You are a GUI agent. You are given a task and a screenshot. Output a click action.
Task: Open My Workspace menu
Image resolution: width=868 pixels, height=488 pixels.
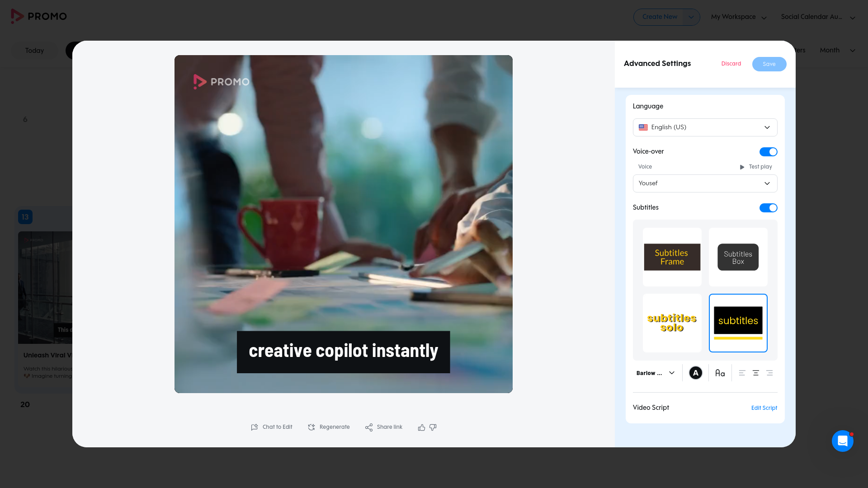[739, 17]
